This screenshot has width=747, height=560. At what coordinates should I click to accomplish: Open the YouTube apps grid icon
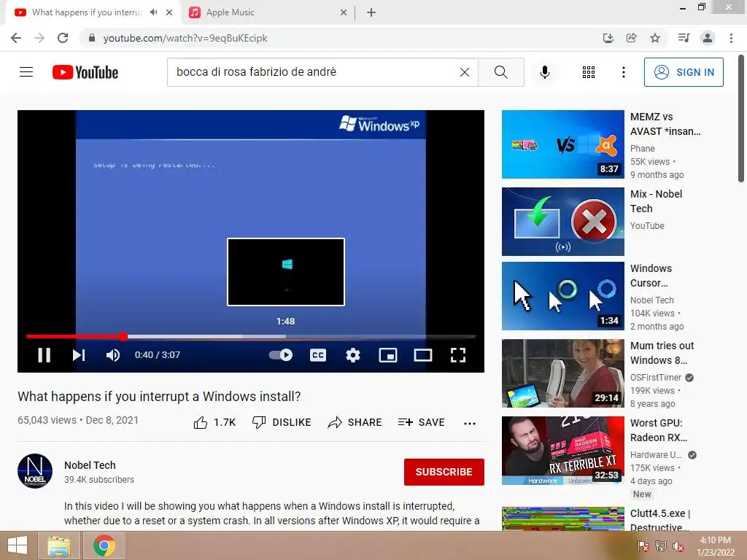589,72
